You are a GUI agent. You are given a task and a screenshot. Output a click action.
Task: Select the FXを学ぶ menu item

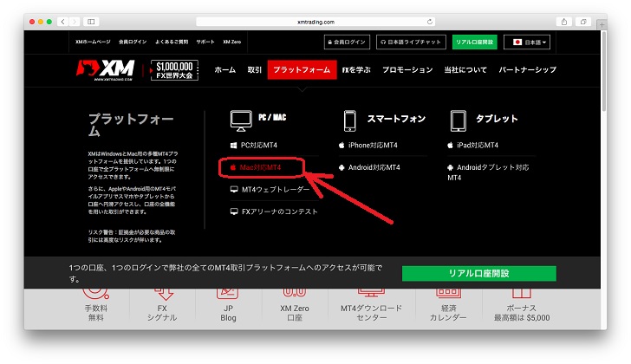click(356, 70)
